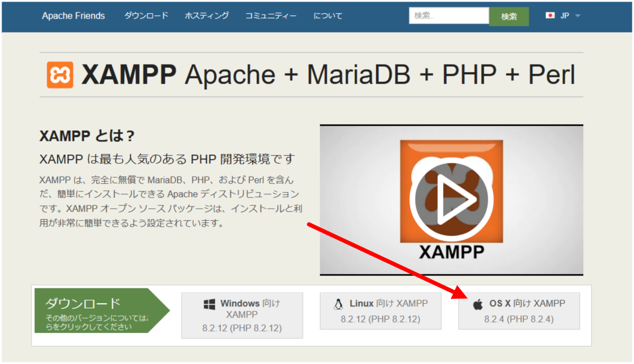Download Windows 向け XAMPP 8.2.12

(x=242, y=315)
